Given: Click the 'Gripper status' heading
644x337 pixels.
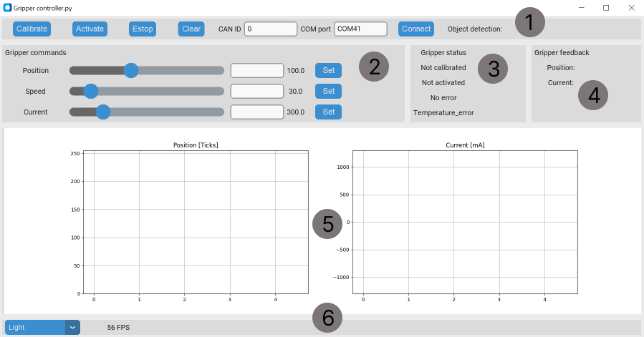Looking at the screenshot, I should (x=443, y=52).
